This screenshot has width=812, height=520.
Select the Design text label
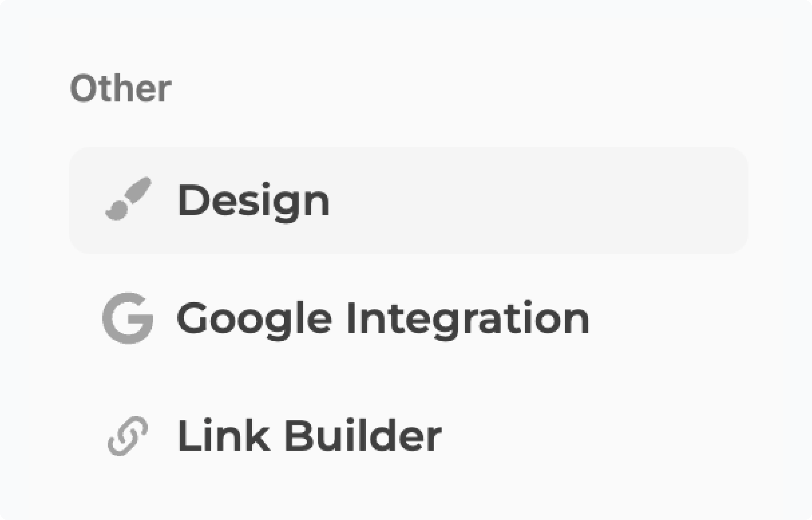[x=254, y=201]
